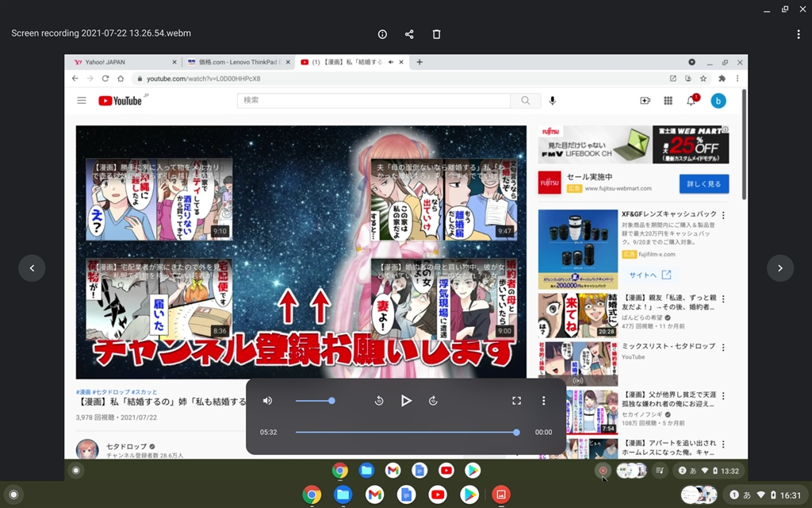The height and width of the screenshot is (508, 812).
Task: Reload the YouTube page
Action: [105, 79]
